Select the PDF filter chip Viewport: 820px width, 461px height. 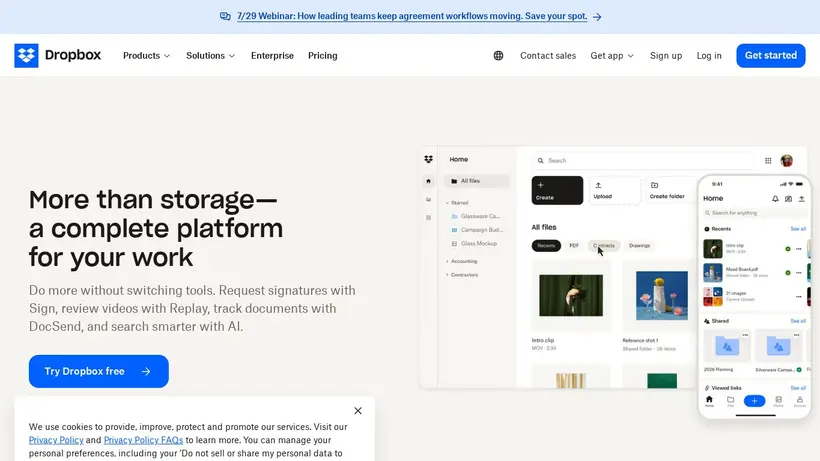point(574,246)
